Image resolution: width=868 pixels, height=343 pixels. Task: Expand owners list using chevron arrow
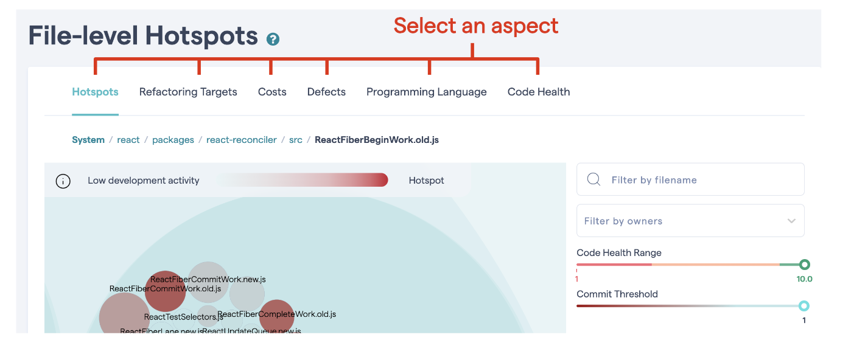click(791, 221)
